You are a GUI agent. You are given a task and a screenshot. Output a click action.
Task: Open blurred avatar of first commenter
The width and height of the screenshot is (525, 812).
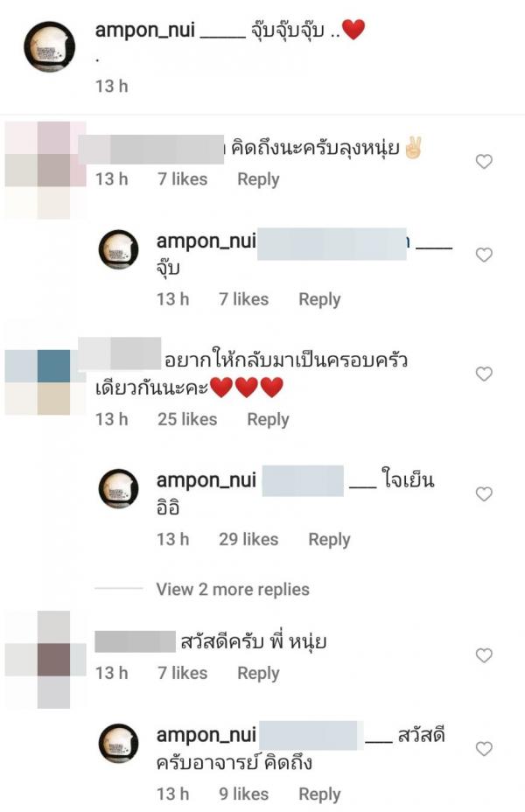tap(45, 170)
